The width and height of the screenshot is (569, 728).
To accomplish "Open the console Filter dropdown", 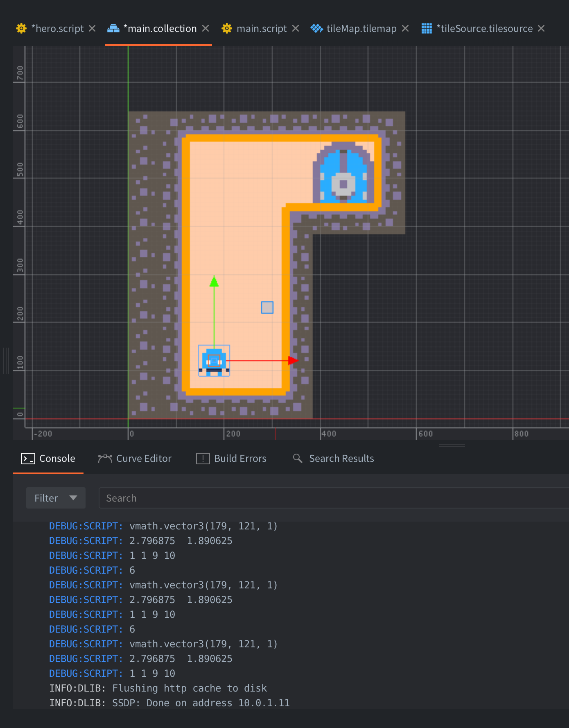I will pos(56,498).
